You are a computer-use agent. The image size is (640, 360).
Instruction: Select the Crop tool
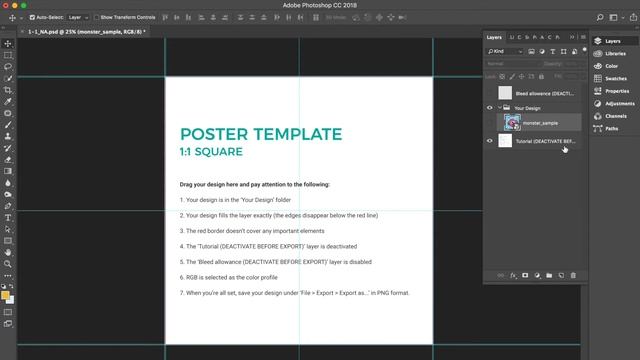[8, 90]
